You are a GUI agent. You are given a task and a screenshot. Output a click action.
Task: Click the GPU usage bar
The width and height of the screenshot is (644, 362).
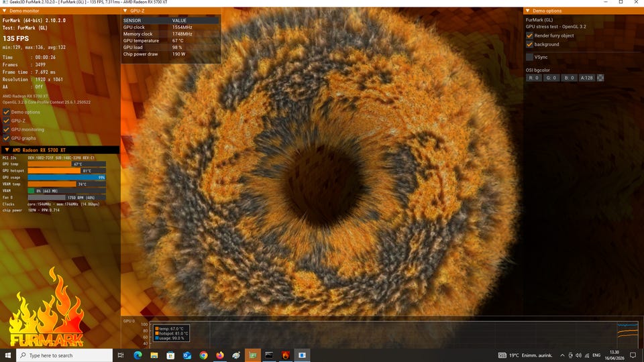tap(66, 177)
